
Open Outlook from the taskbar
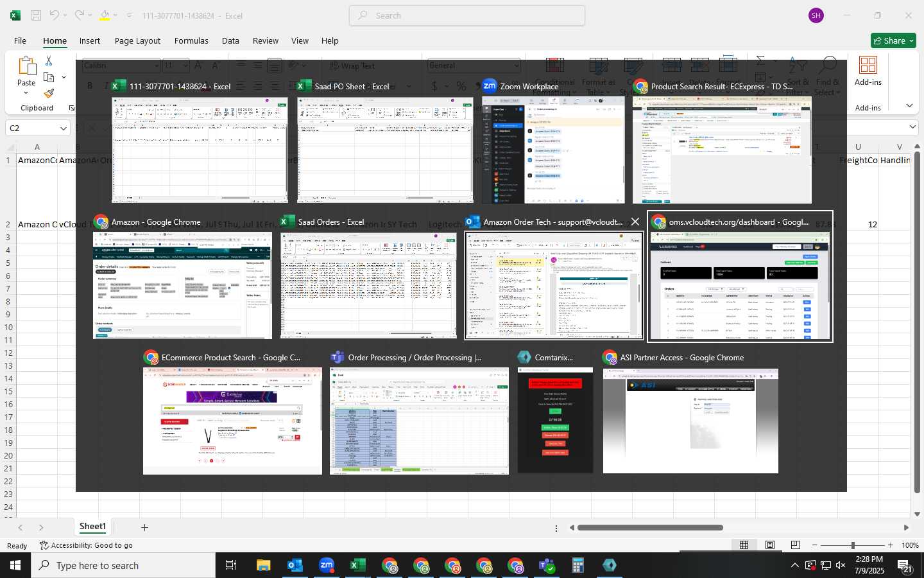point(295,565)
